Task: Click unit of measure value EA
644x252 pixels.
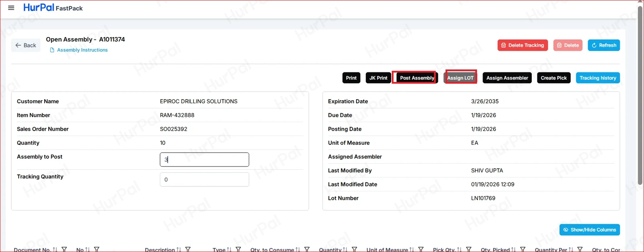Action: pos(475,143)
